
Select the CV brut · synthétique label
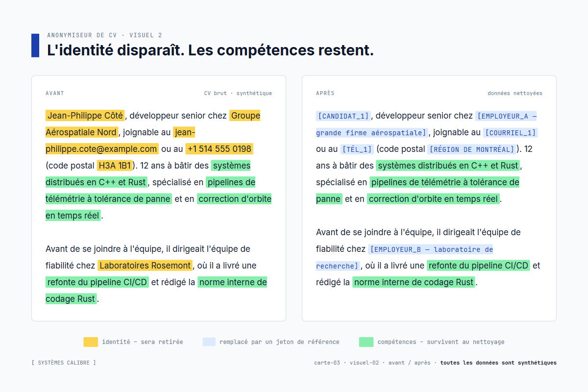click(238, 93)
